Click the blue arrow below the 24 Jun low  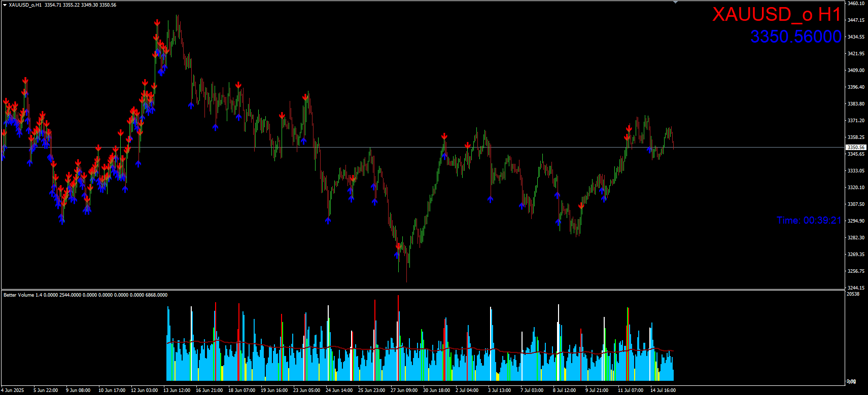[328, 220]
